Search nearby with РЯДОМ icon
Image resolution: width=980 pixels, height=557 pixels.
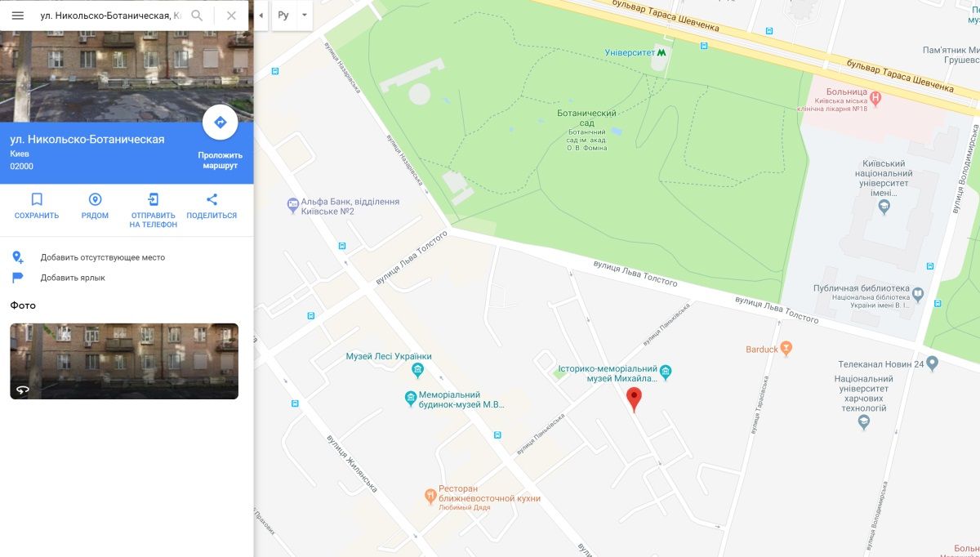pos(95,206)
